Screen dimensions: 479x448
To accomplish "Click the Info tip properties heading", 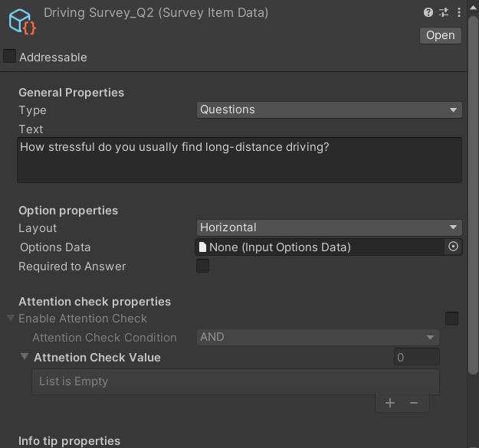I will [x=69, y=441].
